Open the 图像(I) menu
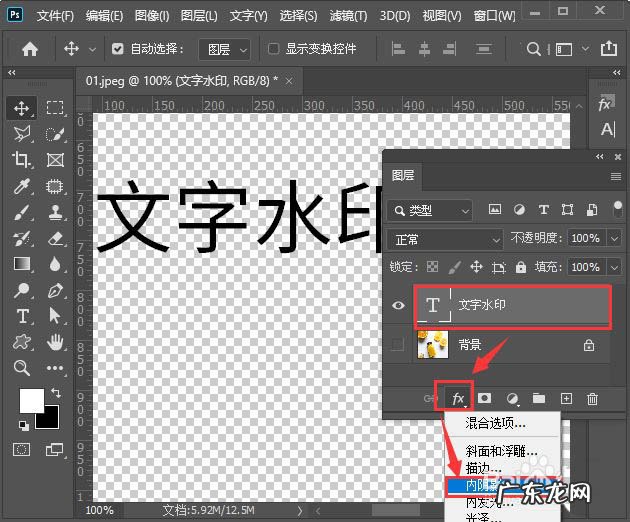Image resolution: width=630 pixels, height=522 pixels. tap(152, 16)
